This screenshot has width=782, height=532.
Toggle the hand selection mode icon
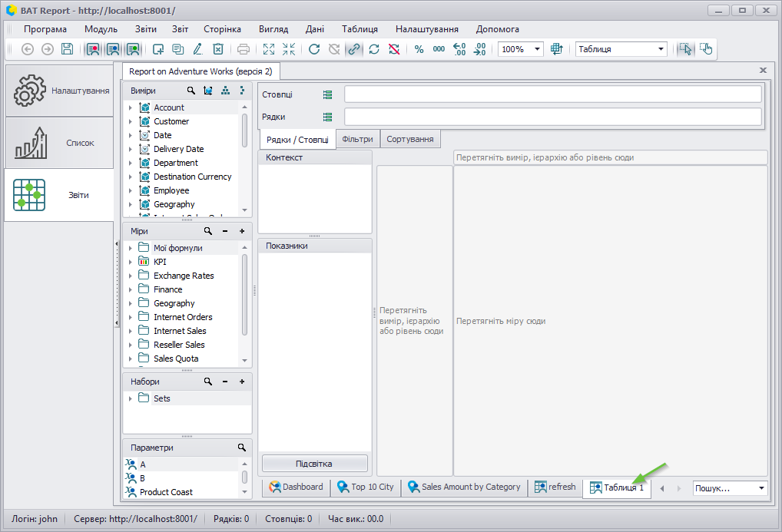pyautogui.click(x=706, y=49)
